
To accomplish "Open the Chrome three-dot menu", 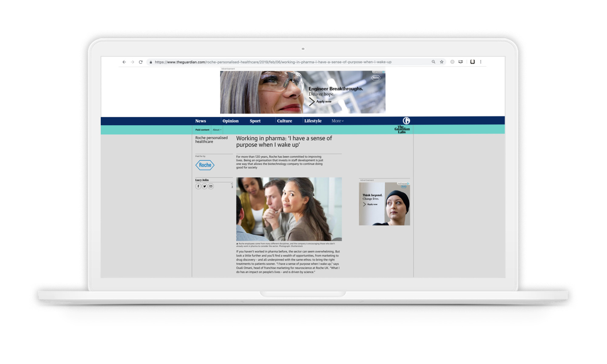I will (481, 62).
